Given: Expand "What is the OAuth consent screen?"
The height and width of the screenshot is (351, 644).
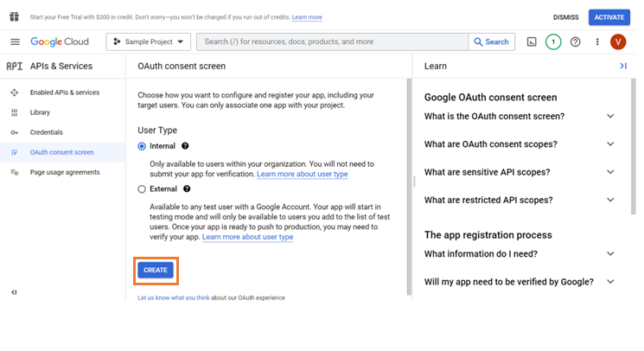Looking at the screenshot, I should [610, 117].
